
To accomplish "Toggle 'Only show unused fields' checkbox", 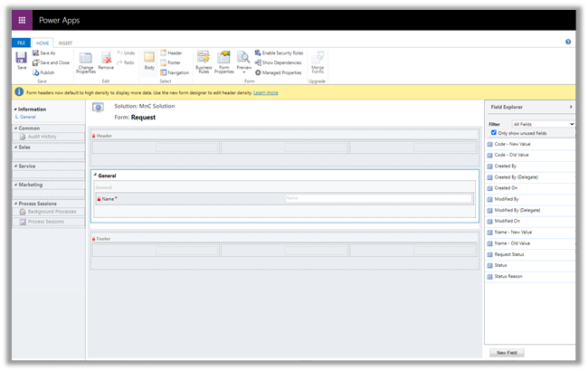I will 493,132.
